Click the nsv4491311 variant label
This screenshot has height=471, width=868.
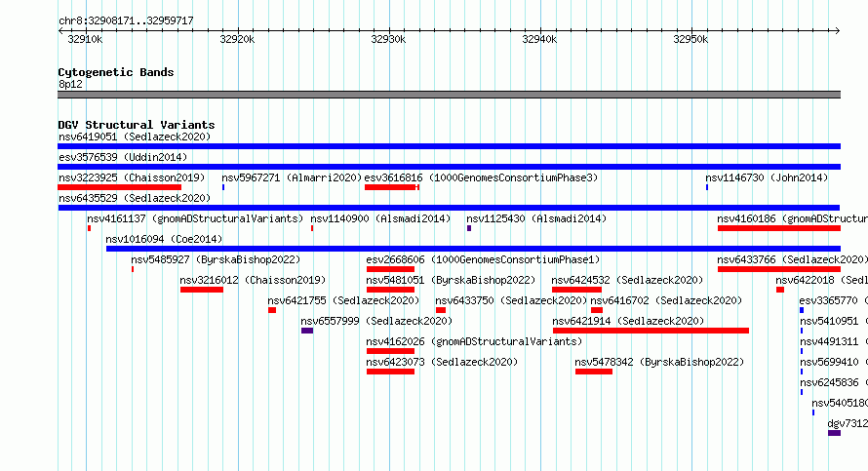pyautogui.click(x=834, y=341)
